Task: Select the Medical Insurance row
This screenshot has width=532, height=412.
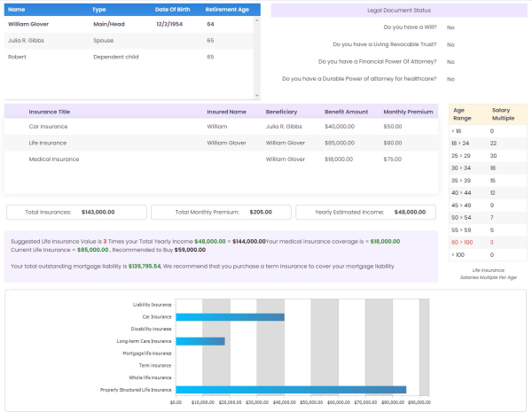Action: 53,159
